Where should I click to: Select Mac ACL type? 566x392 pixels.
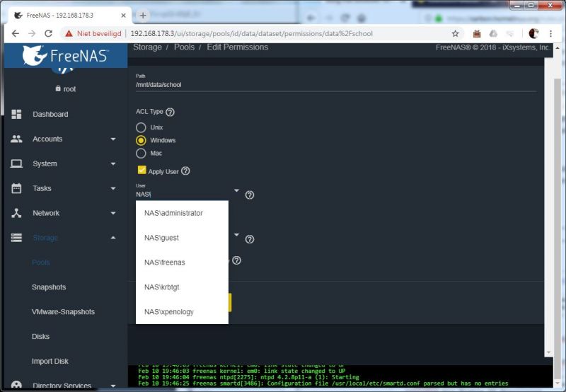point(141,153)
